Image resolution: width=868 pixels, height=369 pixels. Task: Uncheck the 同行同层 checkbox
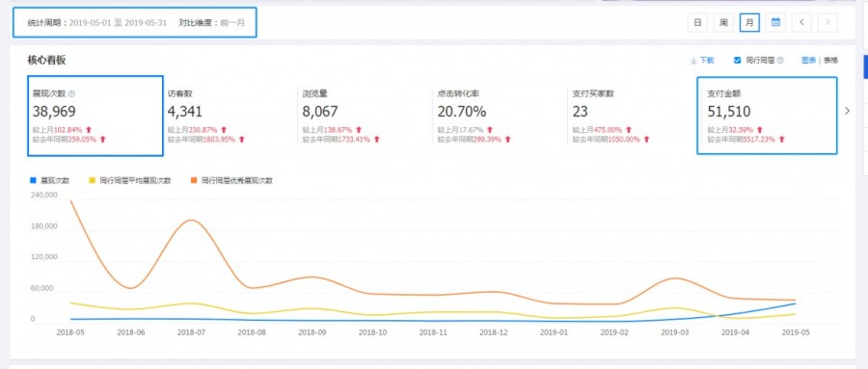coord(738,61)
